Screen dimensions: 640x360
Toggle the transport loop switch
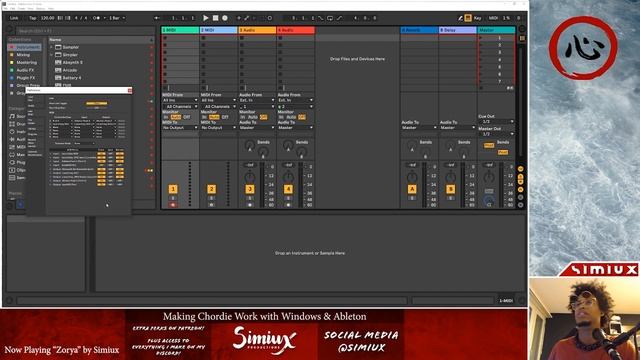330,18
